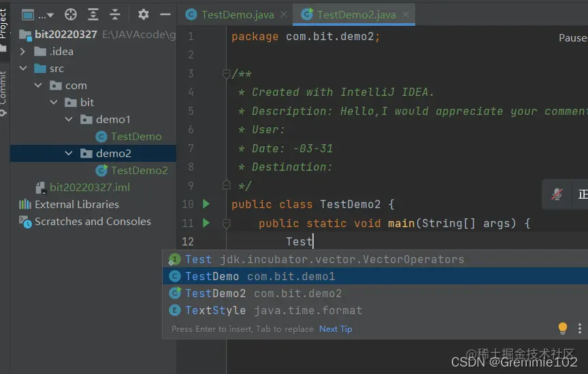Click the muted microphone icon

557,194
